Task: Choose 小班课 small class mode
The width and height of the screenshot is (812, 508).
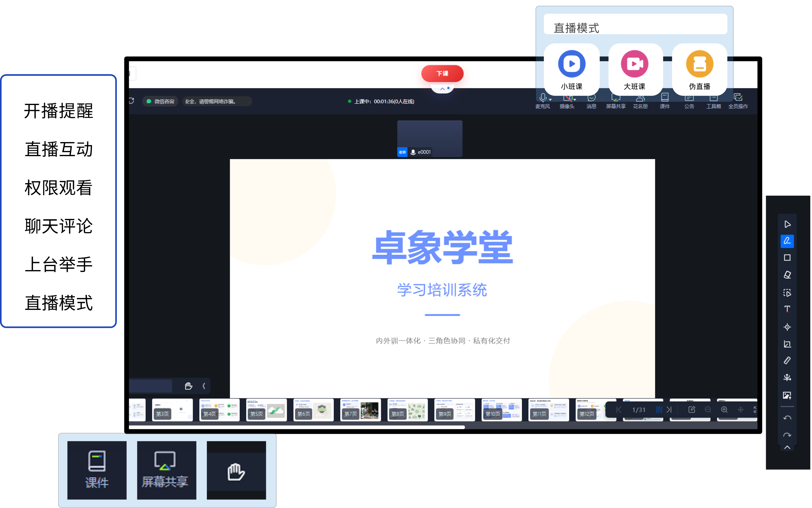Action: (x=571, y=70)
